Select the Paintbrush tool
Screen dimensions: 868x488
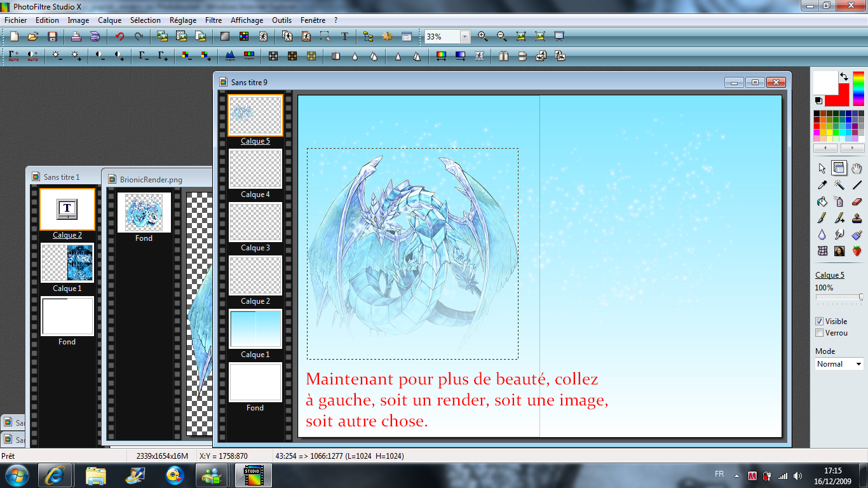[x=822, y=218]
